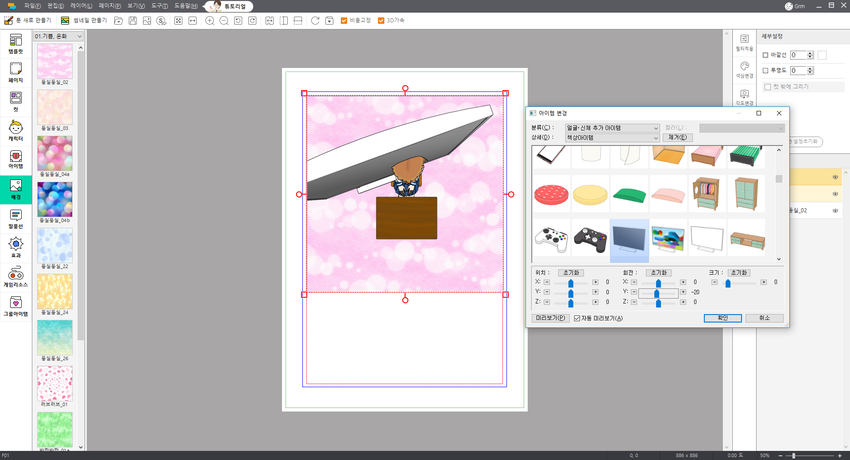Select the black game controller item
Image resolution: width=850 pixels, height=460 pixels.
click(590, 239)
